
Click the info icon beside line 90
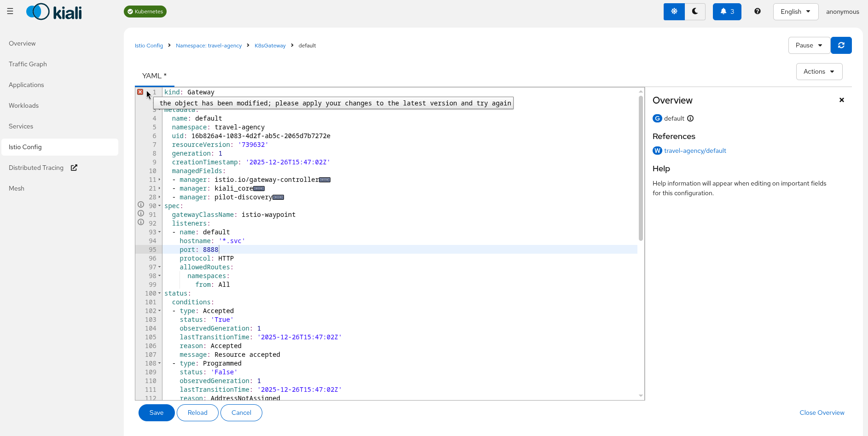coord(140,204)
